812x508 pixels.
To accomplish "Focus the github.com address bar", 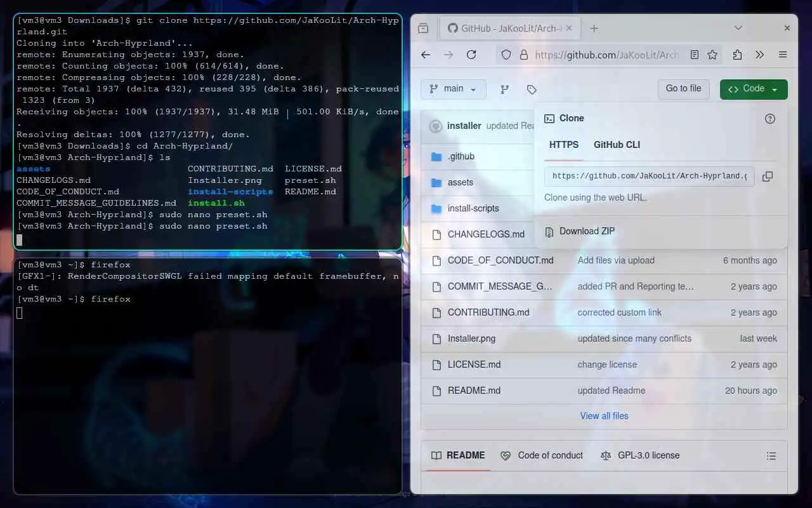I will [607, 55].
